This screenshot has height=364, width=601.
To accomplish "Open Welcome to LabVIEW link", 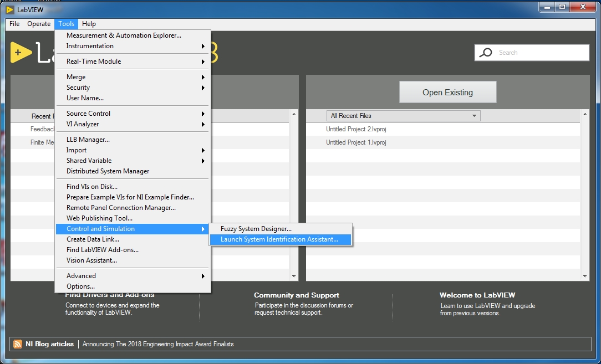I will tap(477, 295).
